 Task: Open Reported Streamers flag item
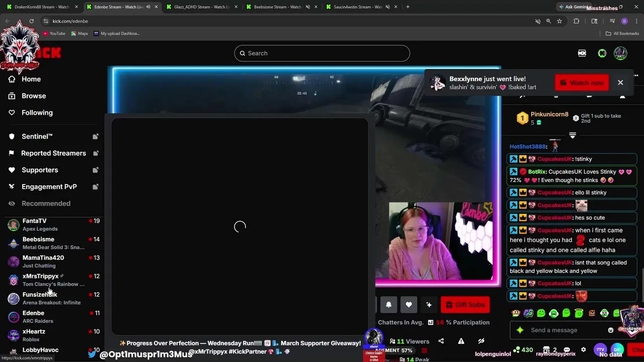click(53, 153)
